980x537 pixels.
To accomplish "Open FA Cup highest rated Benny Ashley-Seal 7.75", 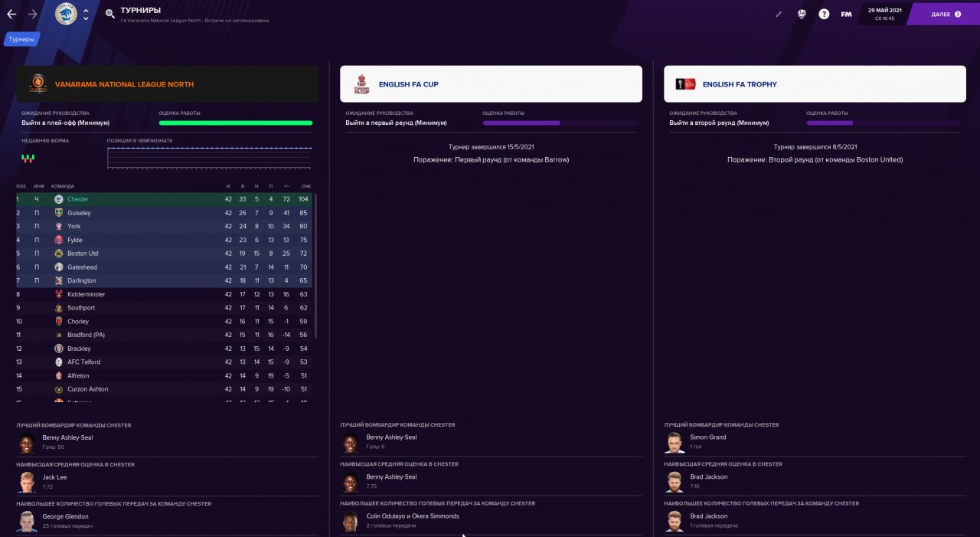I will 391,476.
